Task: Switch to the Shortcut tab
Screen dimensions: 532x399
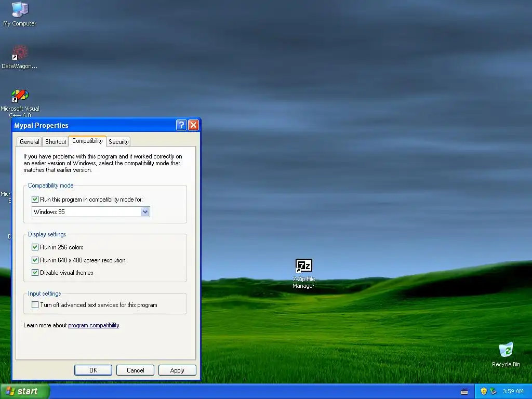Action: coord(56,141)
